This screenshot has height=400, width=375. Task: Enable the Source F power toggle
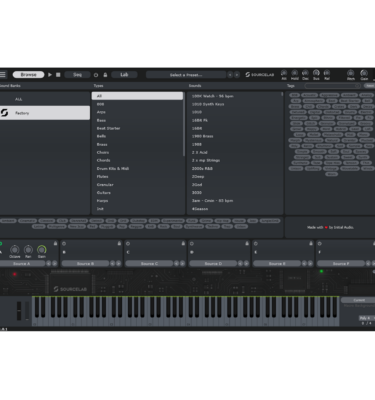pyautogui.click(x=319, y=244)
